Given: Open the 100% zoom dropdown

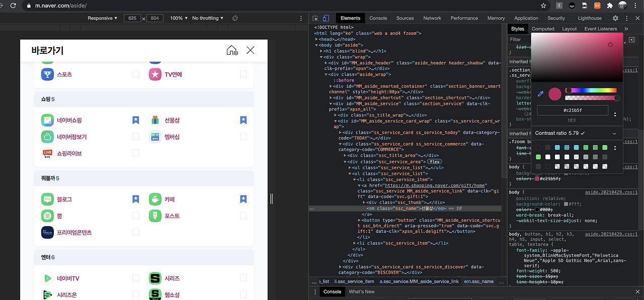Looking at the screenshot, I should click(178, 18).
